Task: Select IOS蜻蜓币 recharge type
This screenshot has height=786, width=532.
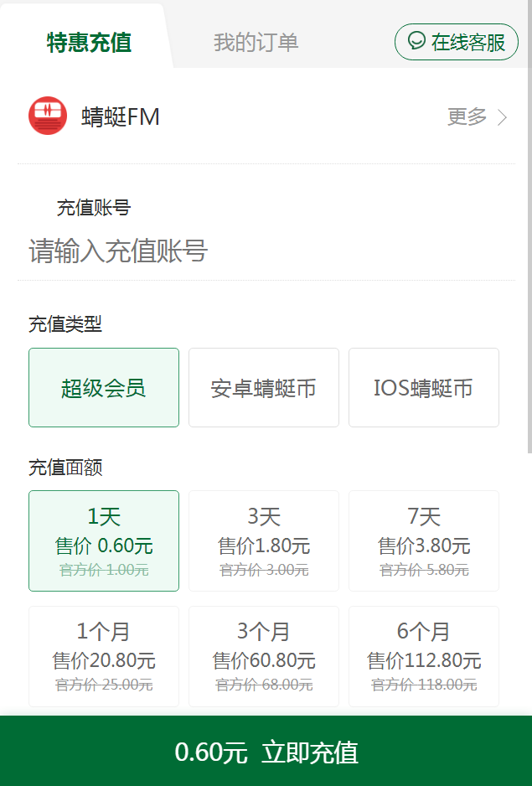Action: click(x=424, y=388)
